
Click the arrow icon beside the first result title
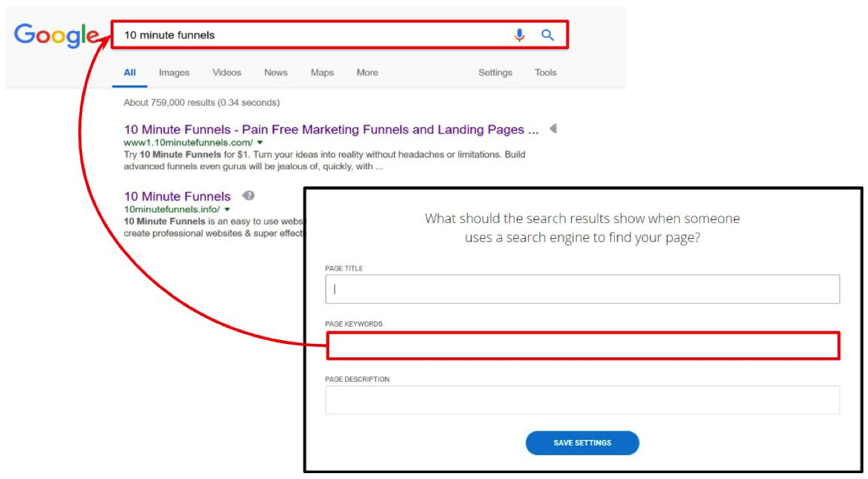coord(553,129)
